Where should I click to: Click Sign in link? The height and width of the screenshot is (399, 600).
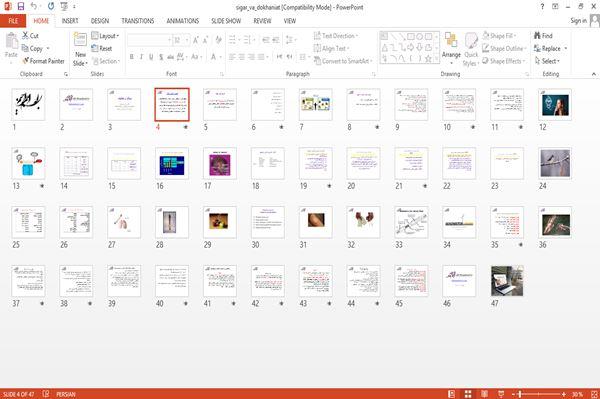click(x=578, y=21)
